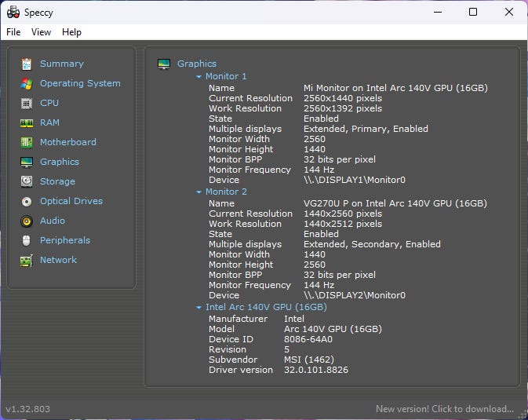Select the Model Arc 140V GPU value
528x420 pixels.
(x=333, y=329)
